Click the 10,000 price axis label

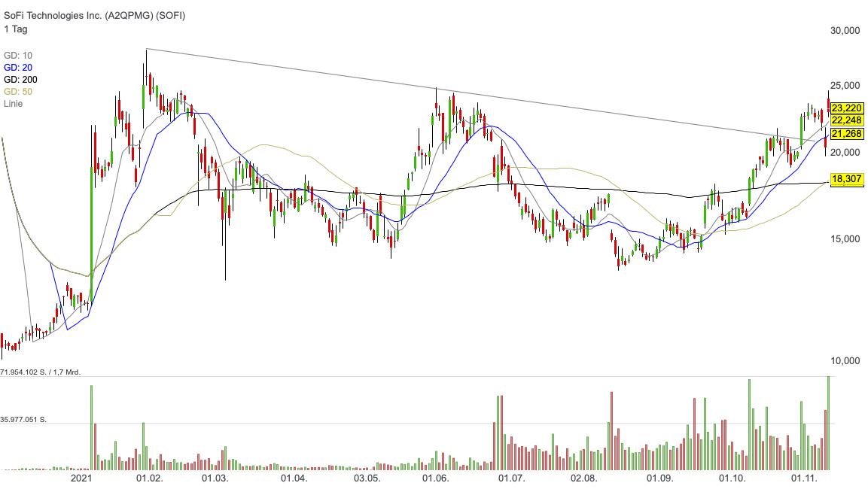coord(845,361)
